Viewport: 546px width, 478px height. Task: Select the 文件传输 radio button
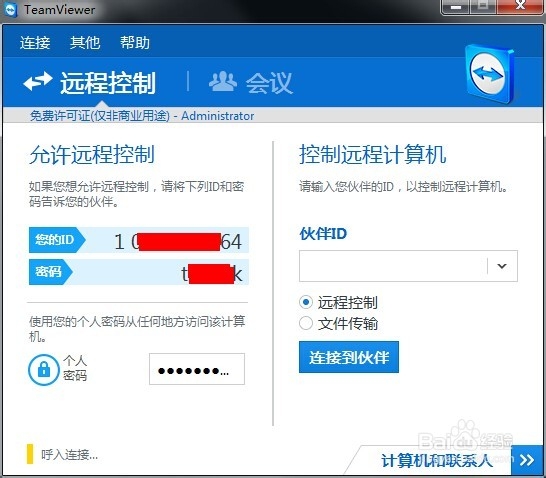tap(305, 323)
